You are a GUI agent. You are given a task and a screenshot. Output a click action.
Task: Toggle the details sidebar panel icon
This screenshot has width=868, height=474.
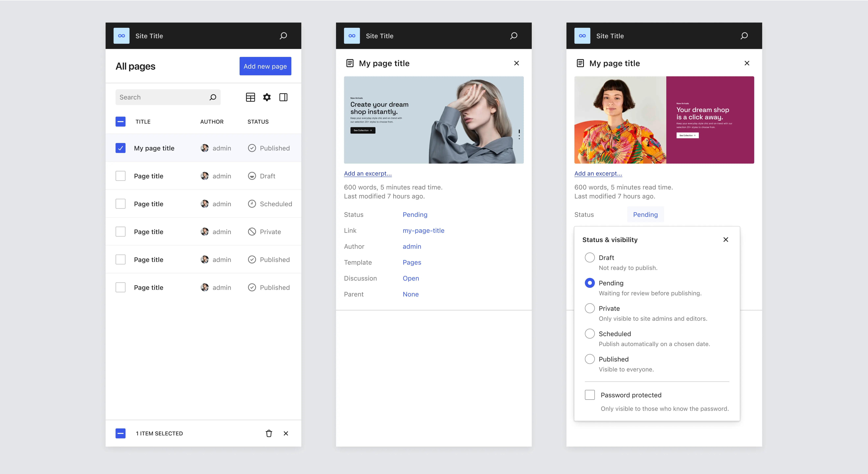[x=283, y=97]
